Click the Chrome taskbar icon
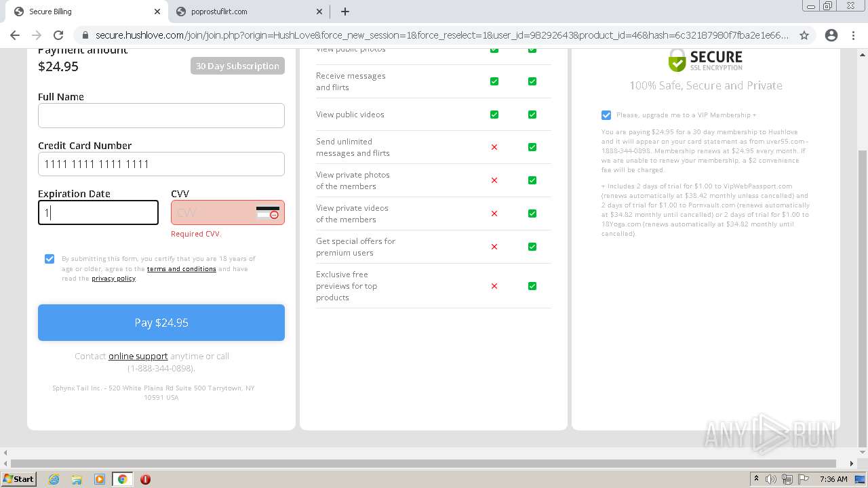The width and height of the screenshot is (868, 488). point(123,479)
